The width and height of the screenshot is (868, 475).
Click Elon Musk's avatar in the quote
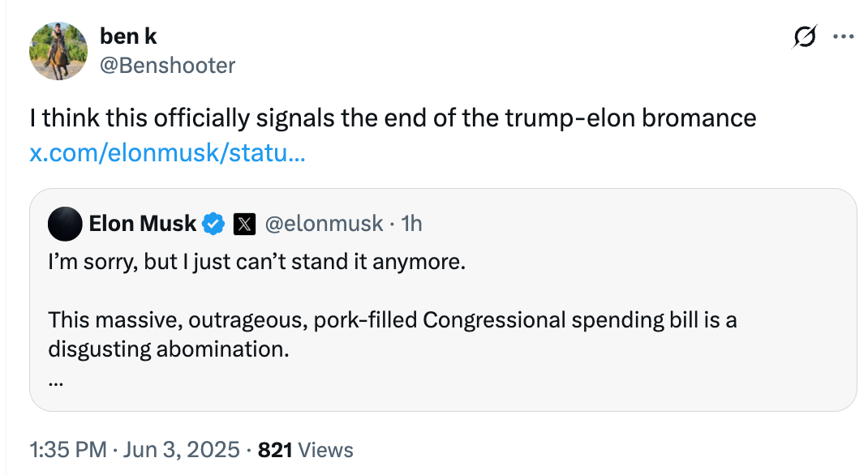pyautogui.click(x=65, y=224)
